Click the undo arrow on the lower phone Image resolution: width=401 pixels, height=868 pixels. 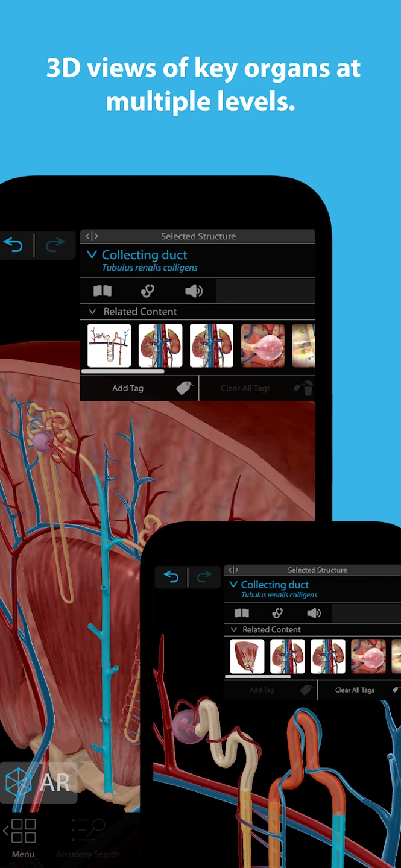[171, 577]
